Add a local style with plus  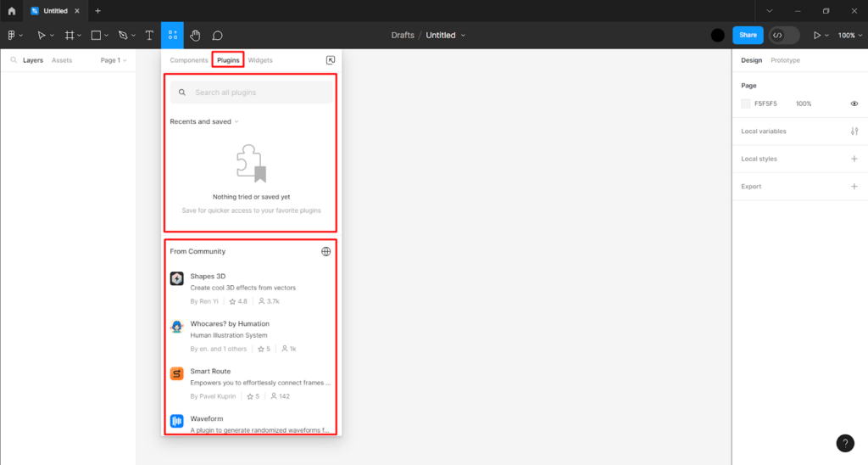pos(854,159)
